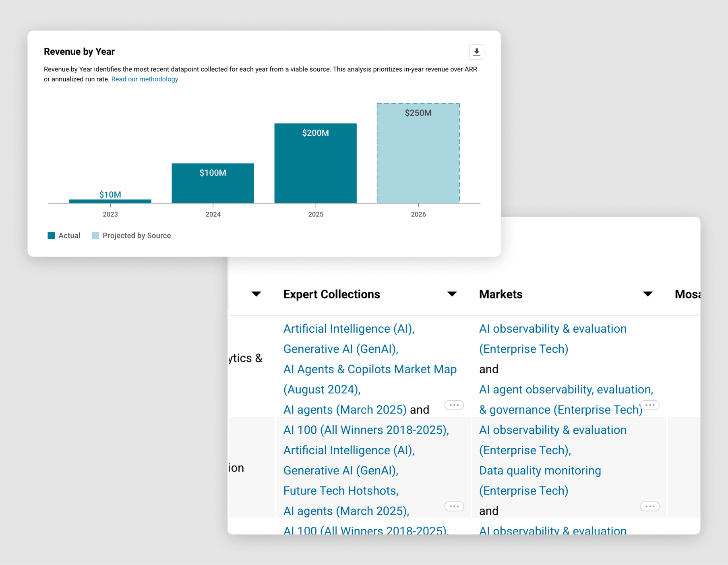
Task: Select the projected $250M bar for 2026
Action: [x=418, y=153]
